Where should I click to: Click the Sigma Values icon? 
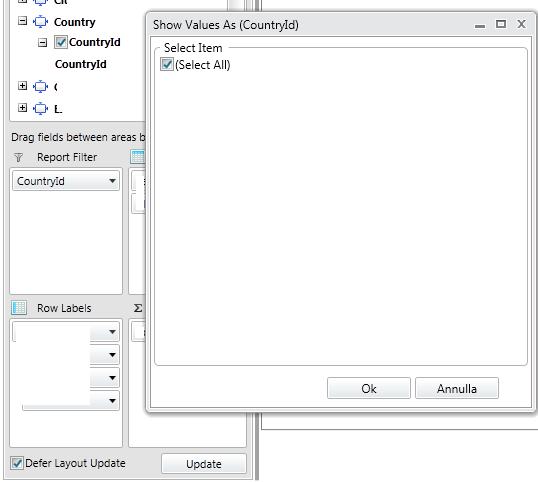pos(138,308)
